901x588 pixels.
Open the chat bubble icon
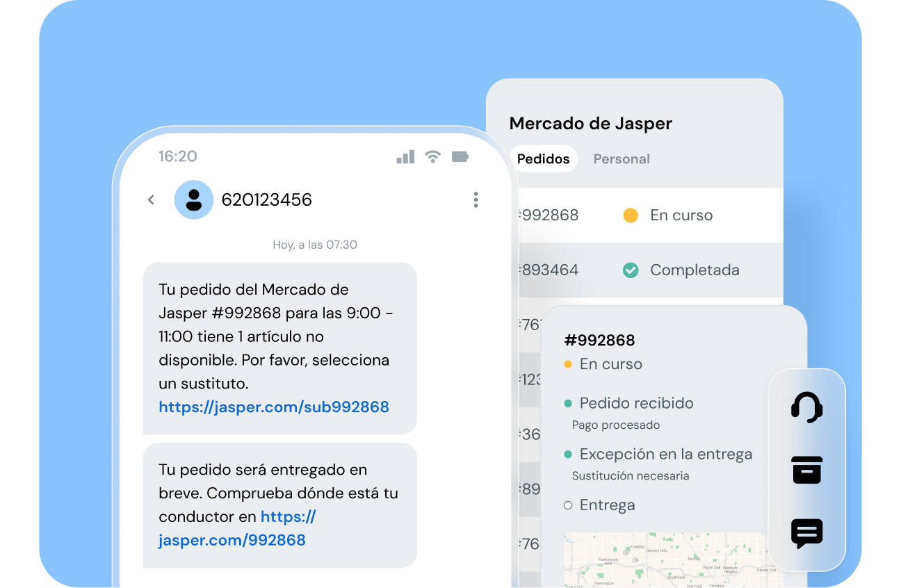(x=807, y=534)
